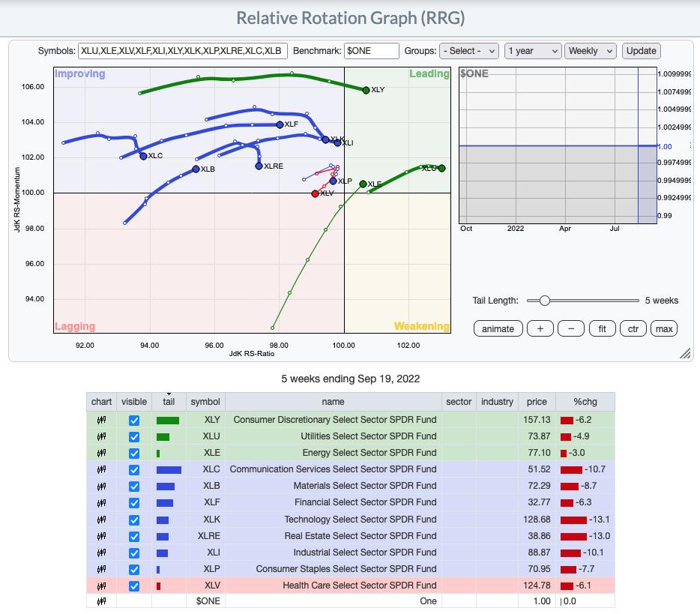Uncheck visible box for XLI
700x614 pixels.
pos(134,553)
